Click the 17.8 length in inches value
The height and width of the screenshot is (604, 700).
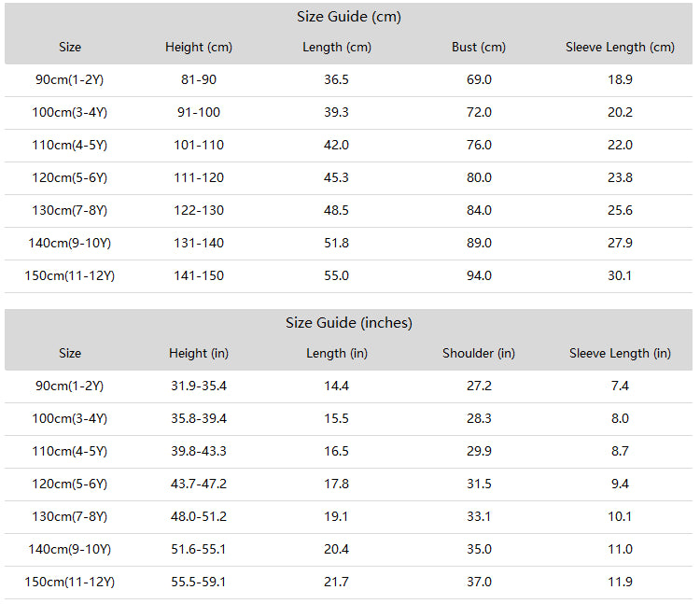[x=336, y=484]
